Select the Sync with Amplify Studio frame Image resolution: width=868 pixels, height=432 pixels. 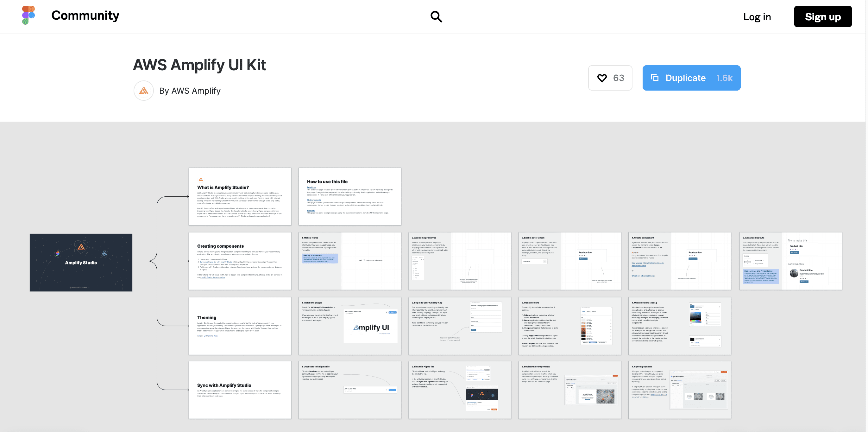[x=240, y=390]
